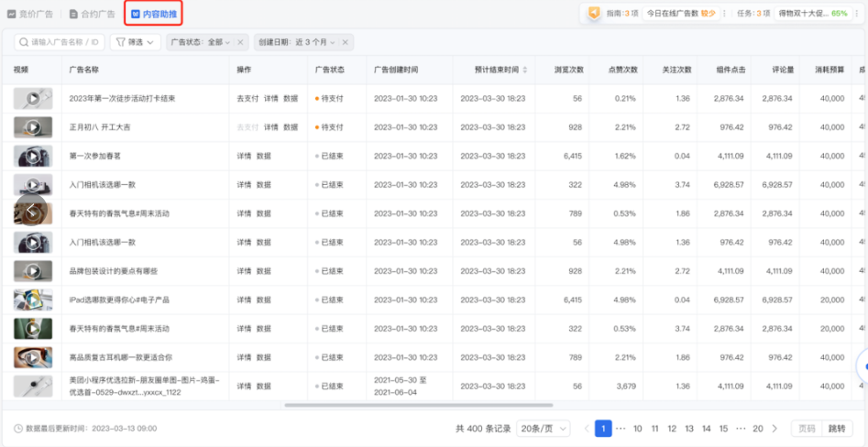Play video thumbnail for 正月初八 开工大吉
The image size is (868, 447).
click(33, 127)
